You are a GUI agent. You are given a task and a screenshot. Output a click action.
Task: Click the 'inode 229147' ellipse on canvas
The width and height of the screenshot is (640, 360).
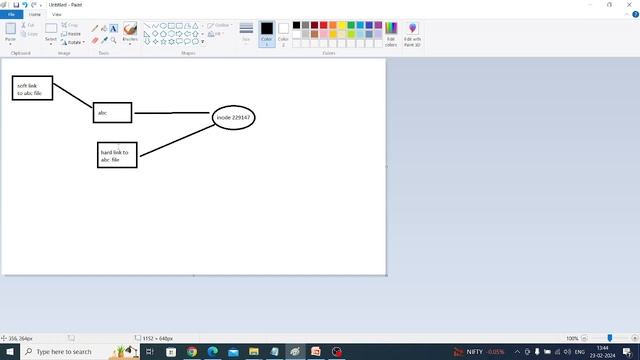click(x=233, y=118)
